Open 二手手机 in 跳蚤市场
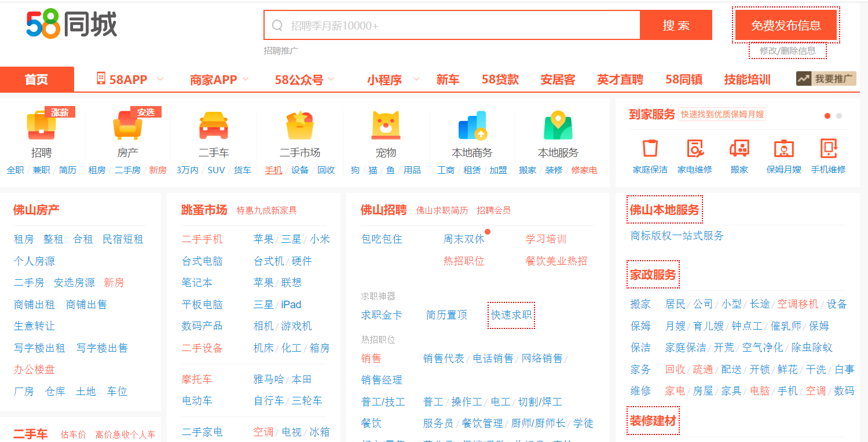Image resolution: width=868 pixels, height=442 pixels. 202,239
